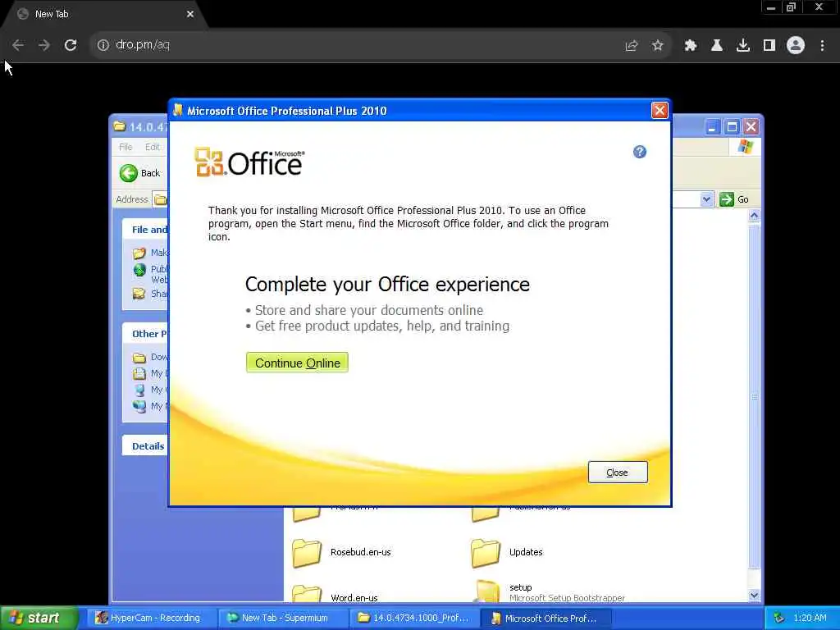Click Explorer scrollbar up arrow
Viewport: 840px width, 630px height.
755,216
